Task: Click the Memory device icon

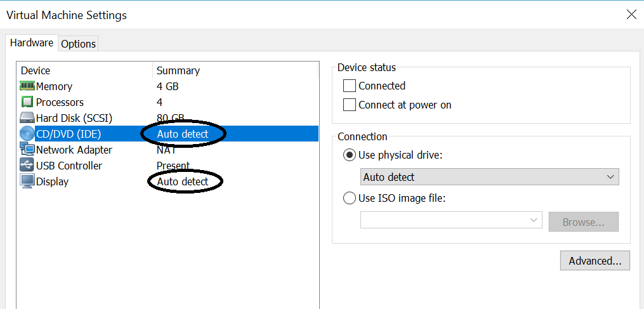Action: click(27, 86)
